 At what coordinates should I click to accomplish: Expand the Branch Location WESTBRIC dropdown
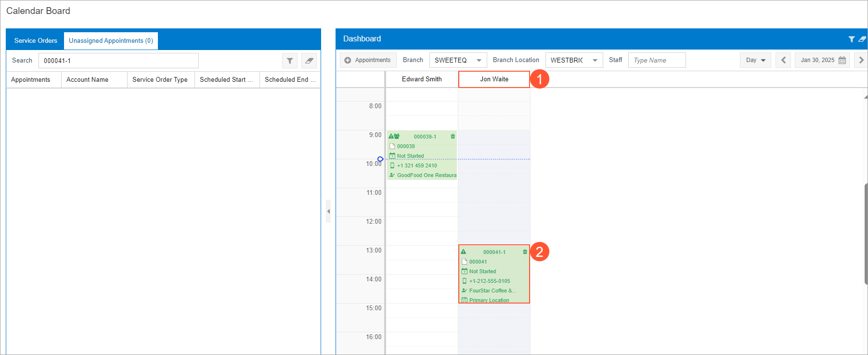(x=595, y=60)
